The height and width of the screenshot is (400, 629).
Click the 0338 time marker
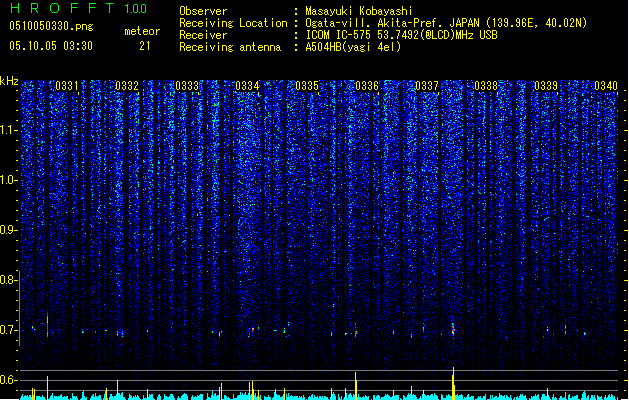[486, 86]
